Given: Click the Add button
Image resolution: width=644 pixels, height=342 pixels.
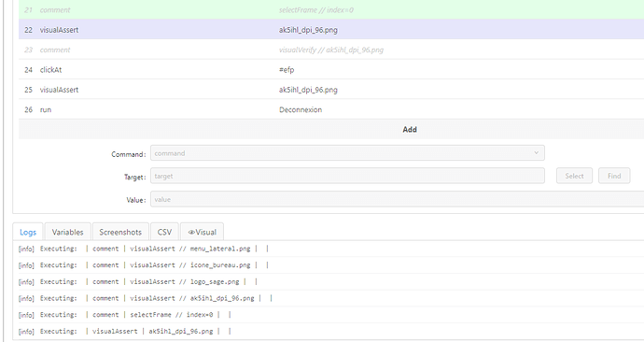Looking at the screenshot, I should click(410, 130).
